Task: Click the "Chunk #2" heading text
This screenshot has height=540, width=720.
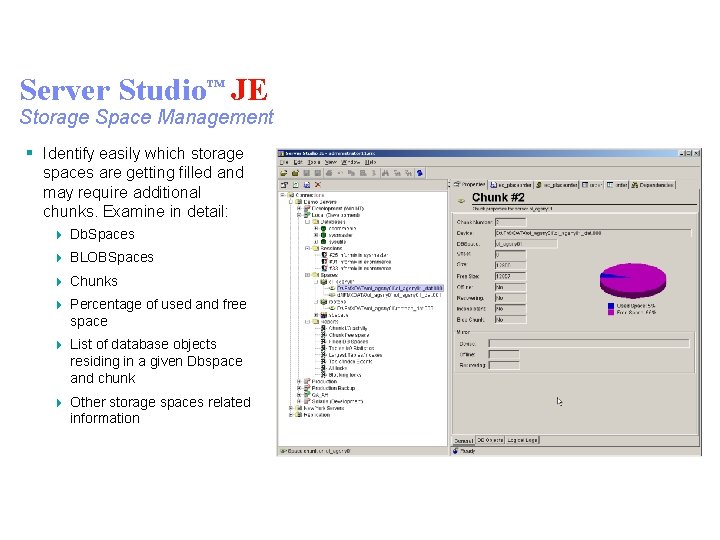Action: click(498, 197)
